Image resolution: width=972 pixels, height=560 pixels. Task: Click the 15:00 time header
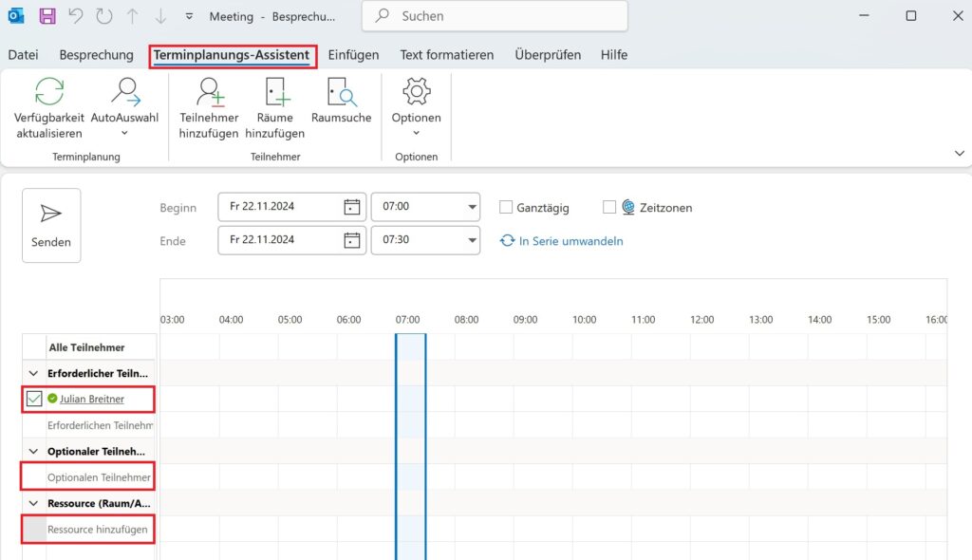coord(878,319)
